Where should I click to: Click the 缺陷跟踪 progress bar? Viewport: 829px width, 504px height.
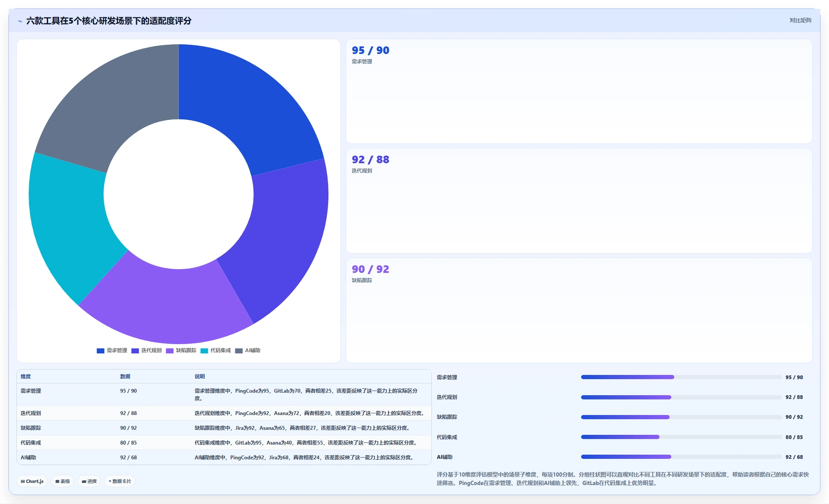pos(681,417)
